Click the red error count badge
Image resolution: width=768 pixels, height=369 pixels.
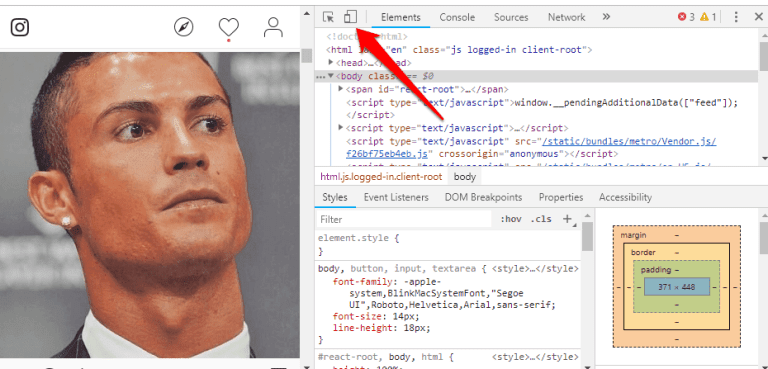[x=686, y=17]
